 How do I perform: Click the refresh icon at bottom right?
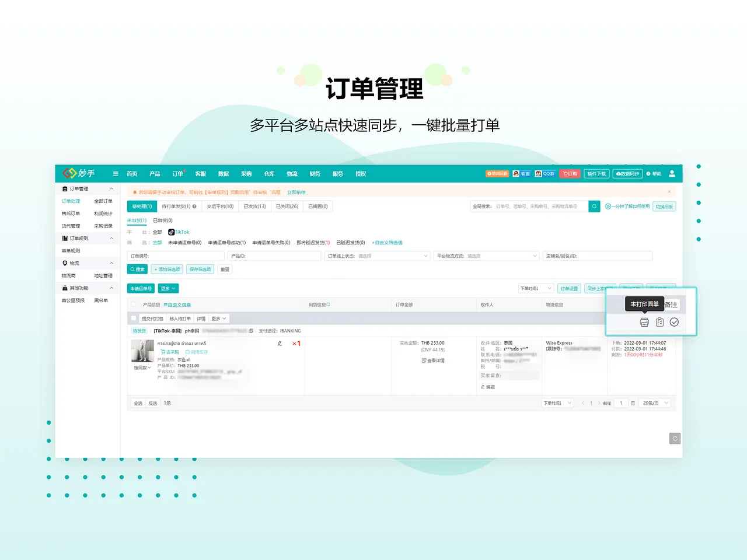click(x=675, y=438)
